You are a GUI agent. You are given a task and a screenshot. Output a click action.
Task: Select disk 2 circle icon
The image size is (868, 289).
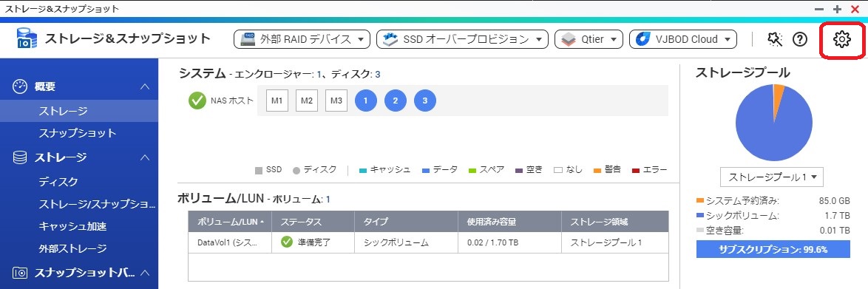pos(396,101)
